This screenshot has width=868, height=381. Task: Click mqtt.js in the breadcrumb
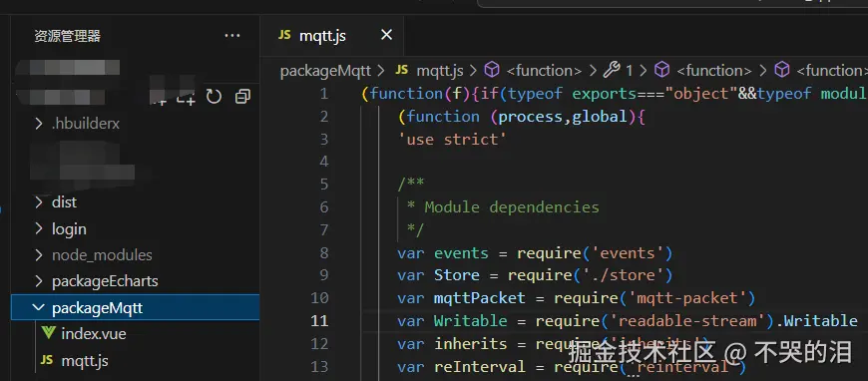click(x=440, y=71)
